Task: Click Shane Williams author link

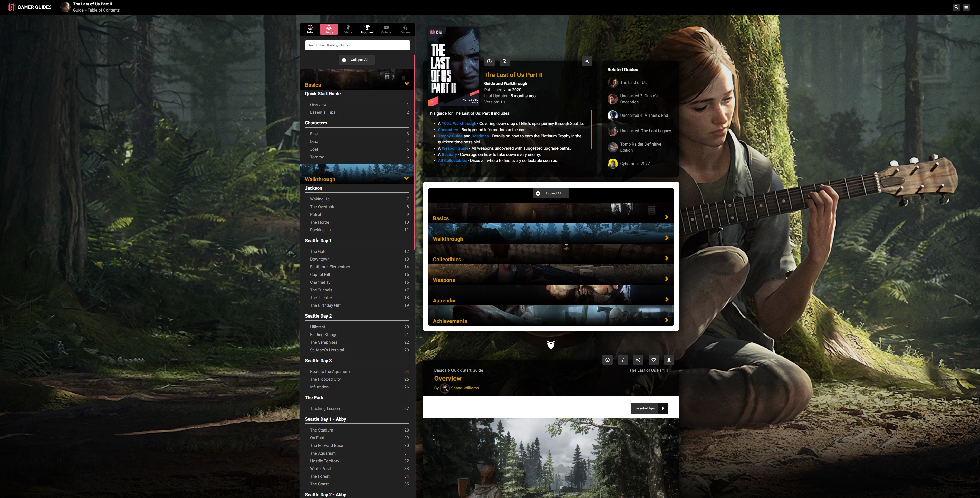Action: [465, 388]
